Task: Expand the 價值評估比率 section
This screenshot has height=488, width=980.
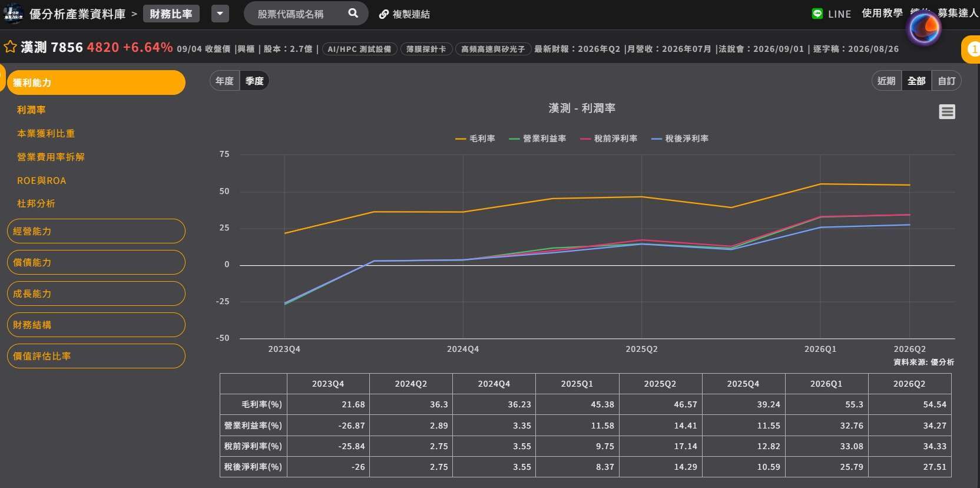Action: [96, 356]
